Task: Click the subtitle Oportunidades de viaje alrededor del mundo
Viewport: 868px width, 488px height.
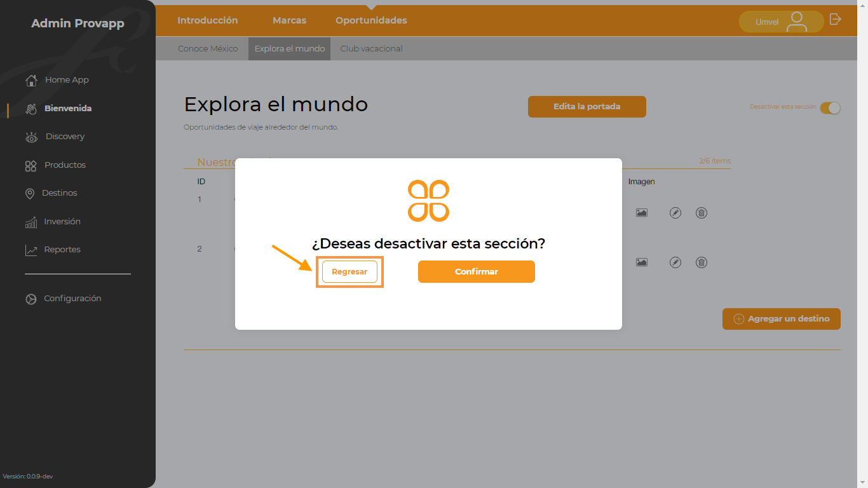Action: tap(261, 127)
